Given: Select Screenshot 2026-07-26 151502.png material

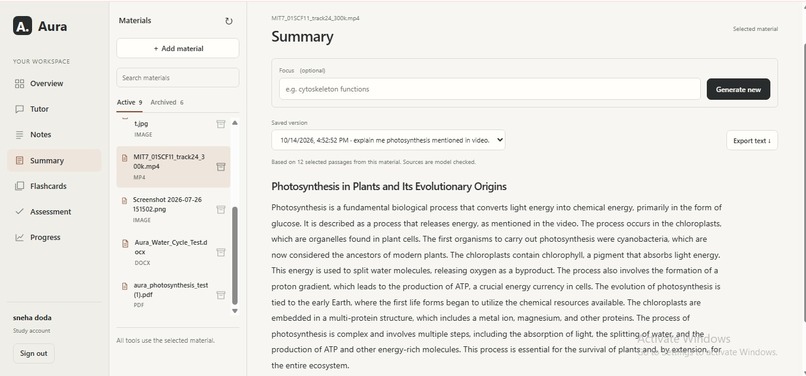Looking at the screenshot, I should tap(173, 209).
